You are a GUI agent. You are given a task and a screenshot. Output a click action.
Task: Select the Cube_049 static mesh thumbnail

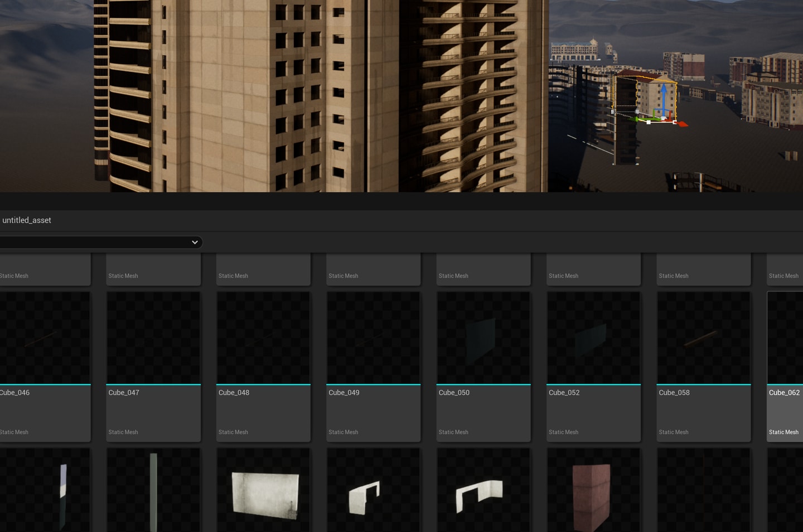(x=374, y=337)
